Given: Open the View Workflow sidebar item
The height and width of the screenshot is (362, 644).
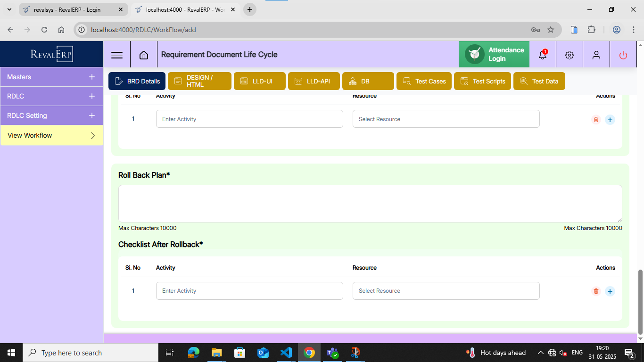Looking at the screenshot, I should coord(52,135).
